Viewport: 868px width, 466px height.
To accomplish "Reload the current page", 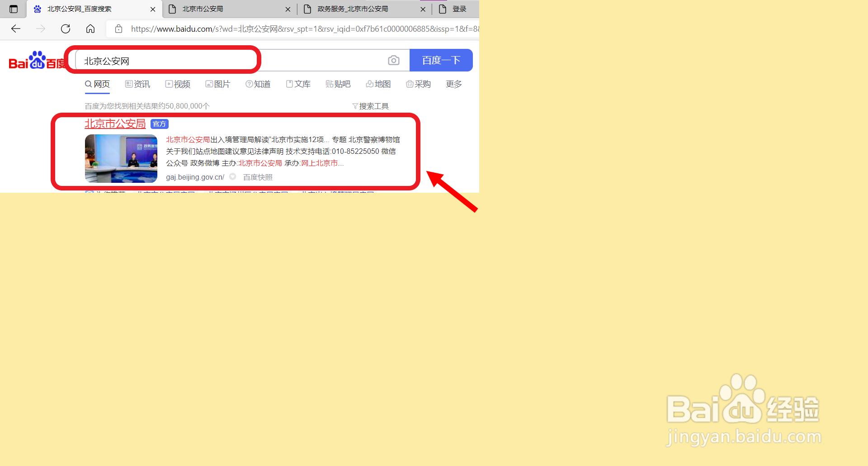I will click(66, 29).
